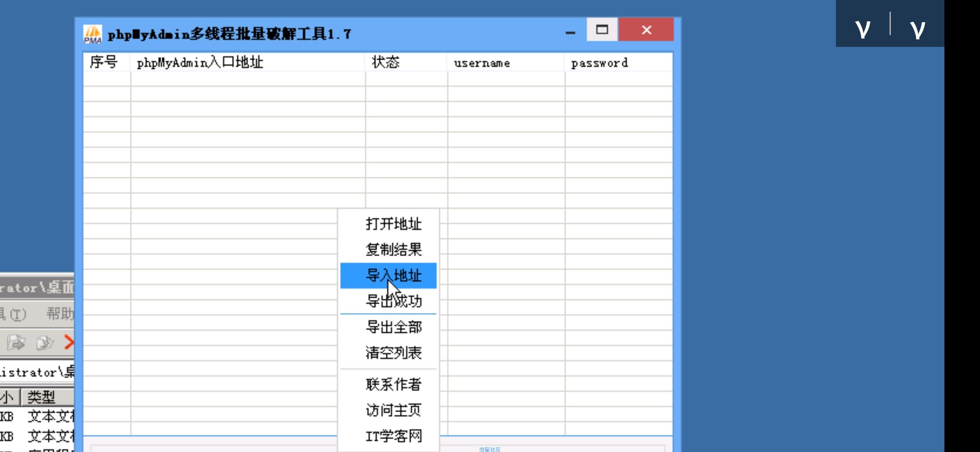Choose 访问主页 menu item
980x452 pixels.
(x=388, y=410)
